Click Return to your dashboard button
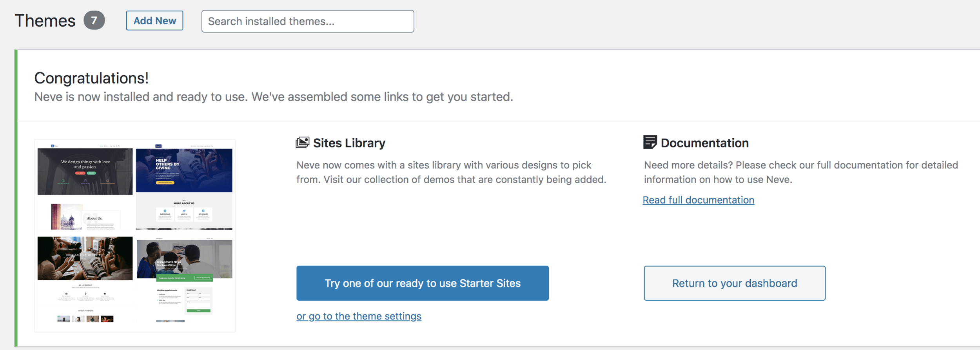 pos(735,283)
